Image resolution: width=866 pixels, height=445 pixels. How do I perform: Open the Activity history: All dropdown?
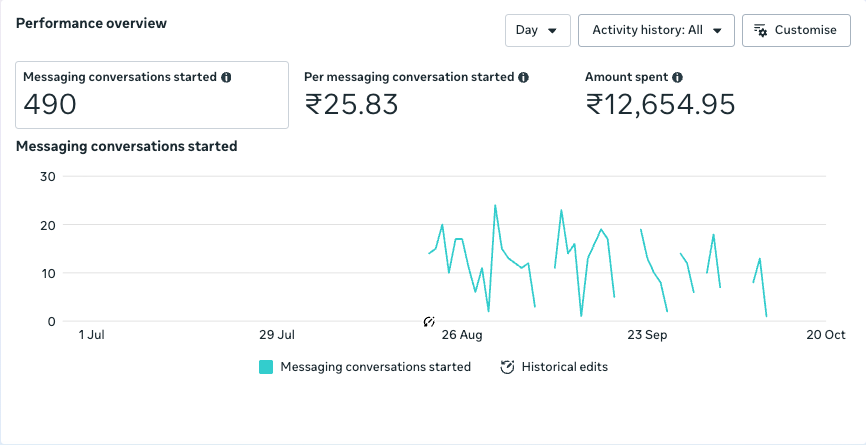(656, 30)
